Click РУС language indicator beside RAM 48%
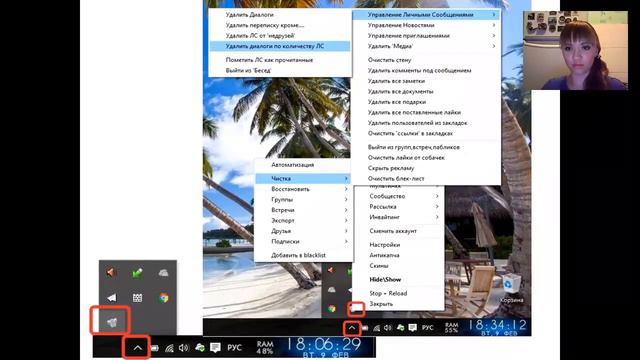 pos(234,348)
